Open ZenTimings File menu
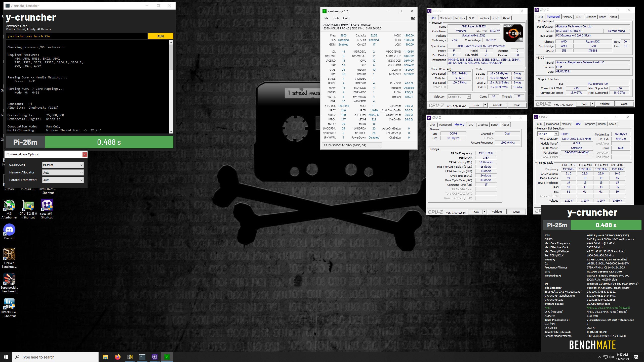Image resolution: width=644 pixels, height=362 pixels. point(326,18)
